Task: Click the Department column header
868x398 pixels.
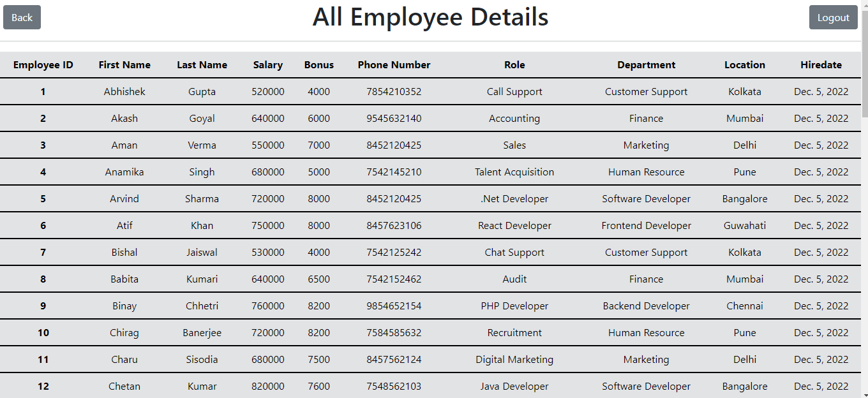Action: [x=647, y=65]
